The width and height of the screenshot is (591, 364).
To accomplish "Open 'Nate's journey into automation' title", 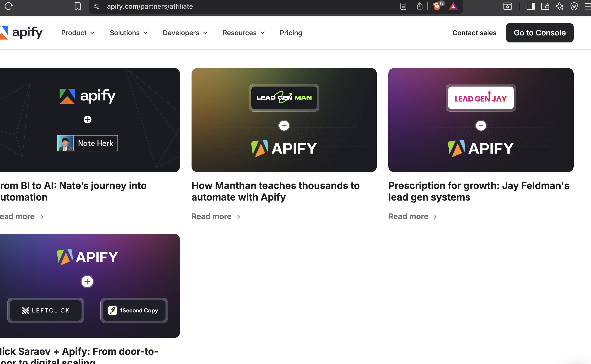I will click(73, 191).
